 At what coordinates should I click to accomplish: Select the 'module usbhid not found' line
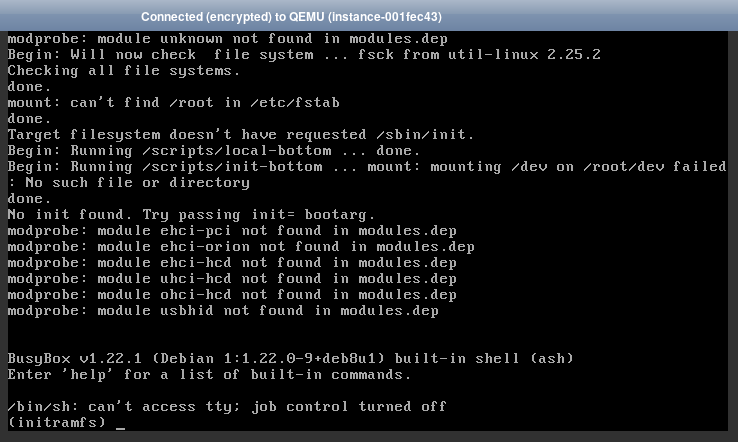pyautogui.click(x=223, y=311)
